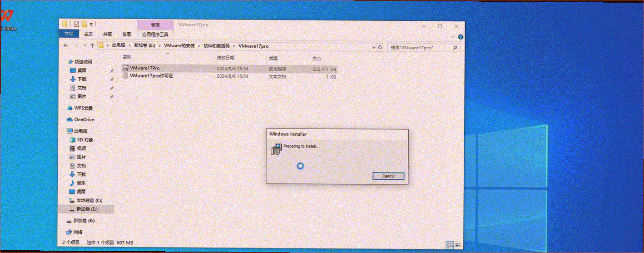Go up one folder level arrow
This screenshot has height=253, width=644.
pyautogui.click(x=92, y=46)
